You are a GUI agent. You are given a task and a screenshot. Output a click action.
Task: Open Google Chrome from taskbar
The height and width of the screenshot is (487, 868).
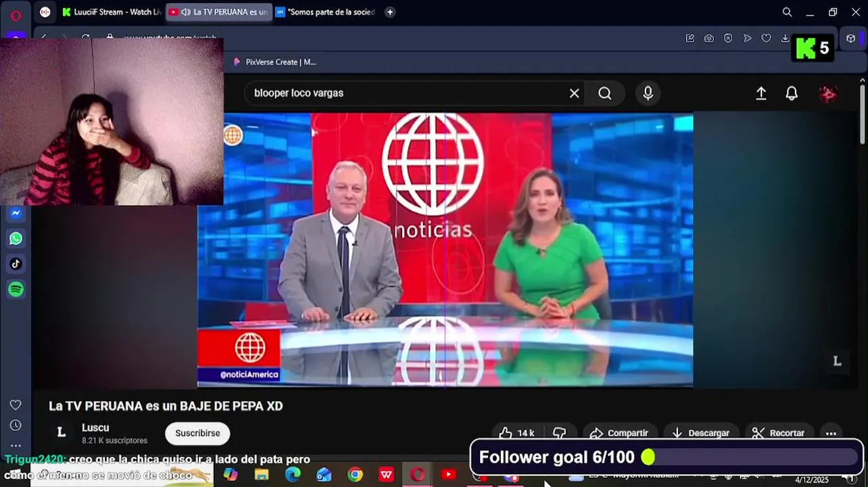355,475
